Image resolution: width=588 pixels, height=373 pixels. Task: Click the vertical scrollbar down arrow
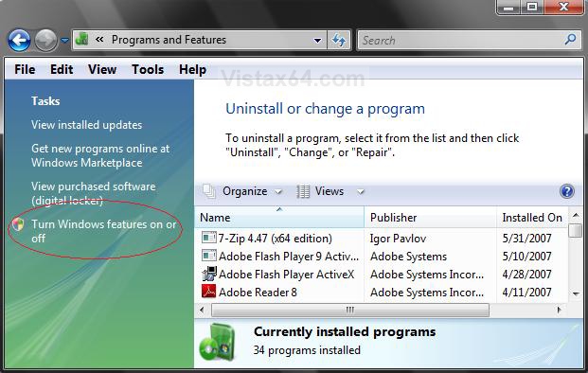[x=576, y=293]
